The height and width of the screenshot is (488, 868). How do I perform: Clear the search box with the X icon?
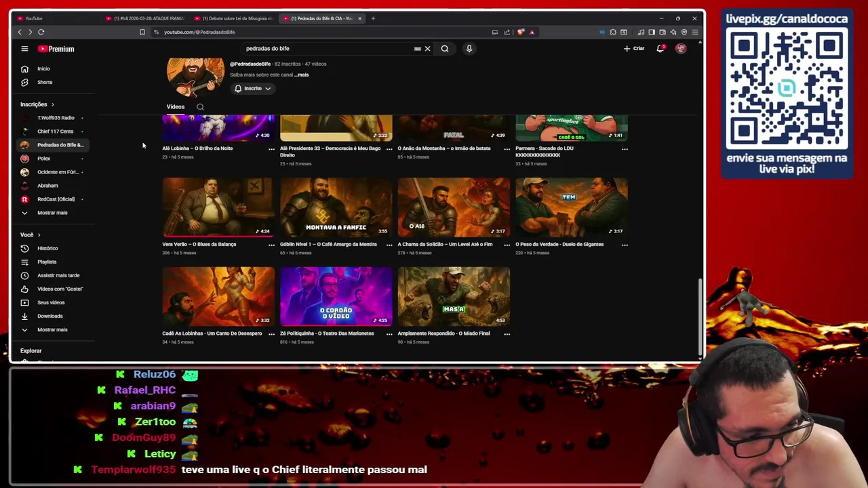(427, 49)
